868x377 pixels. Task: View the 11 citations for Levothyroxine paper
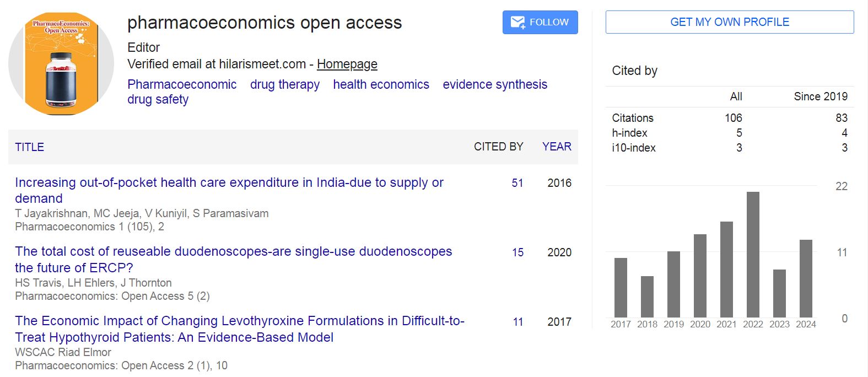pos(517,322)
